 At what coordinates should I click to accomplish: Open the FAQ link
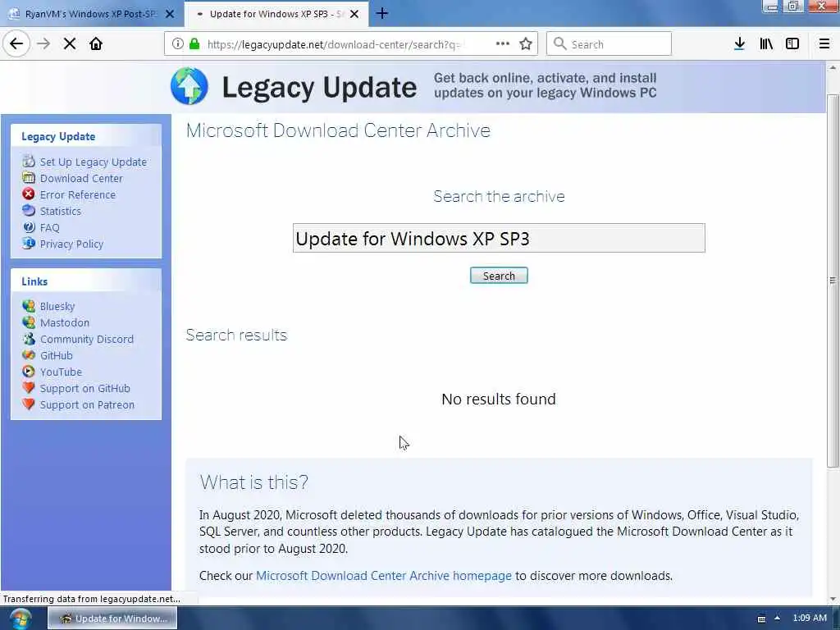[50, 228]
